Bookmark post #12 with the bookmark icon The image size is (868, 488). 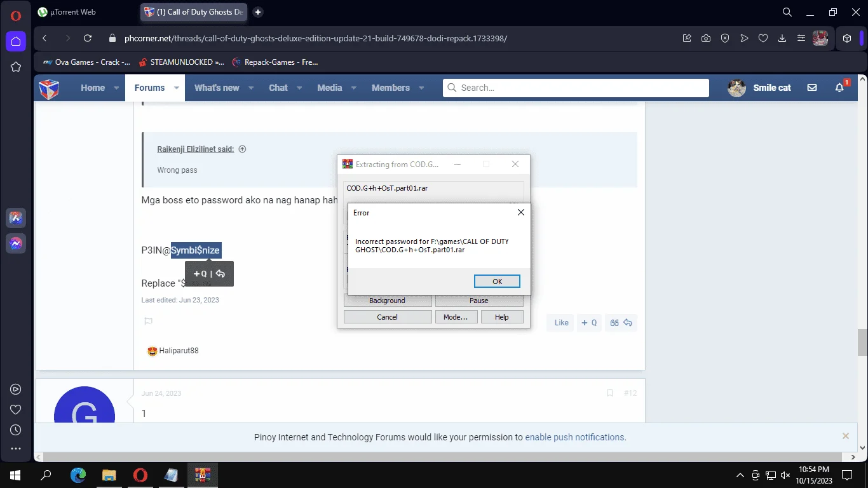coord(610,393)
